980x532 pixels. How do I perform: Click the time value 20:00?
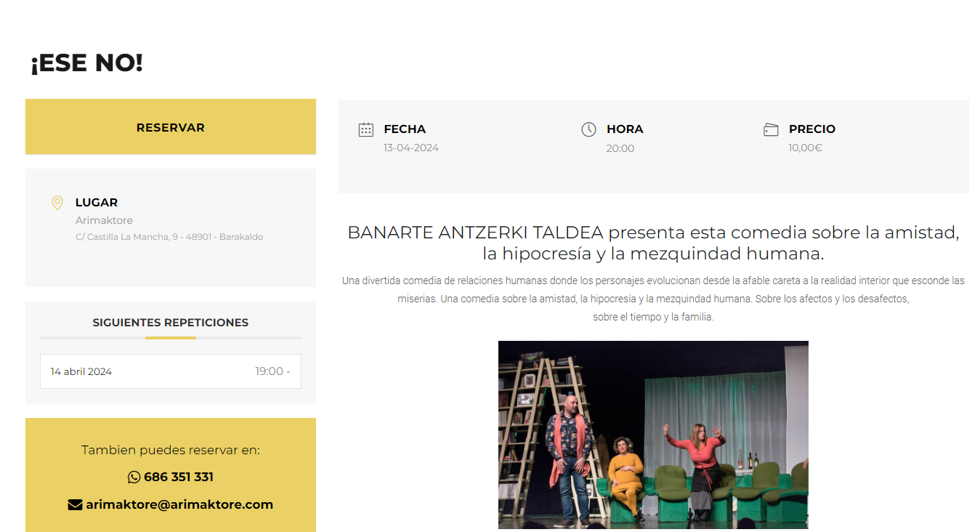pyautogui.click(x=620, y=148)
